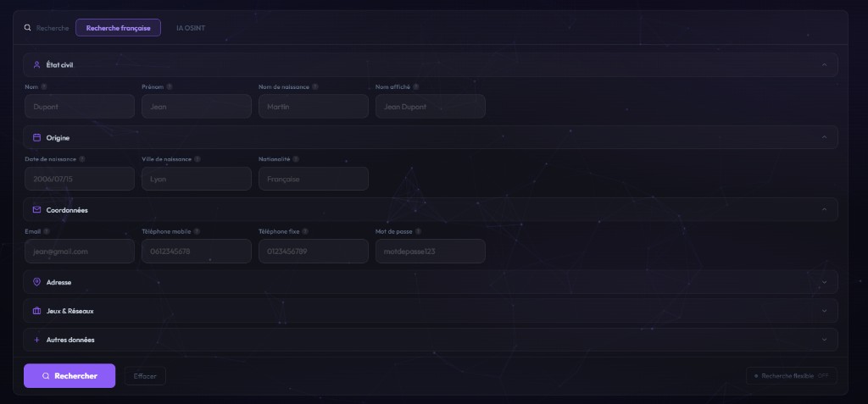Focus the Nom de naissance input field
The height and width of the screenshot is (404, 868).
tap(314, 106)
